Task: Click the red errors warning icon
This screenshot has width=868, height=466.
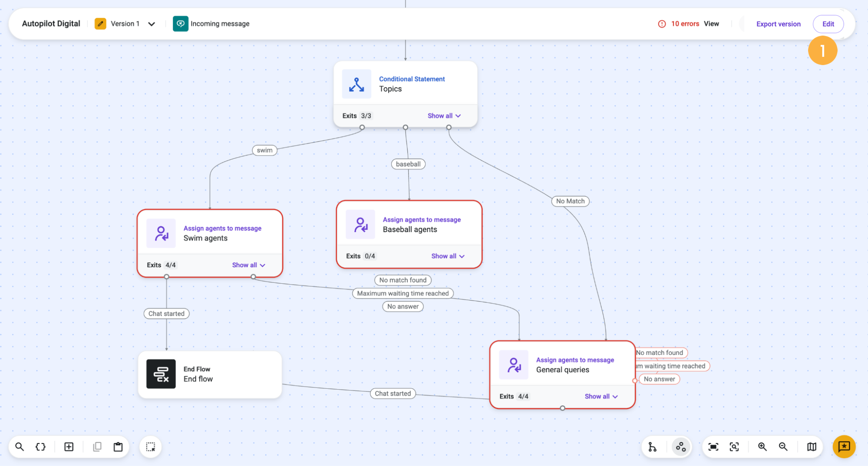Action: pos(662,24)
